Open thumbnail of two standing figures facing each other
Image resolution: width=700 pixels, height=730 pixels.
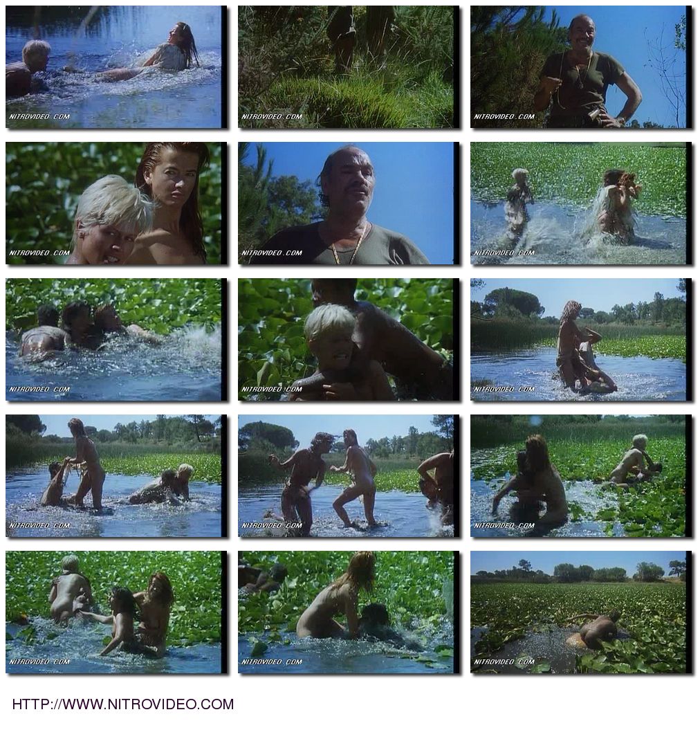(x=346, y=476)
